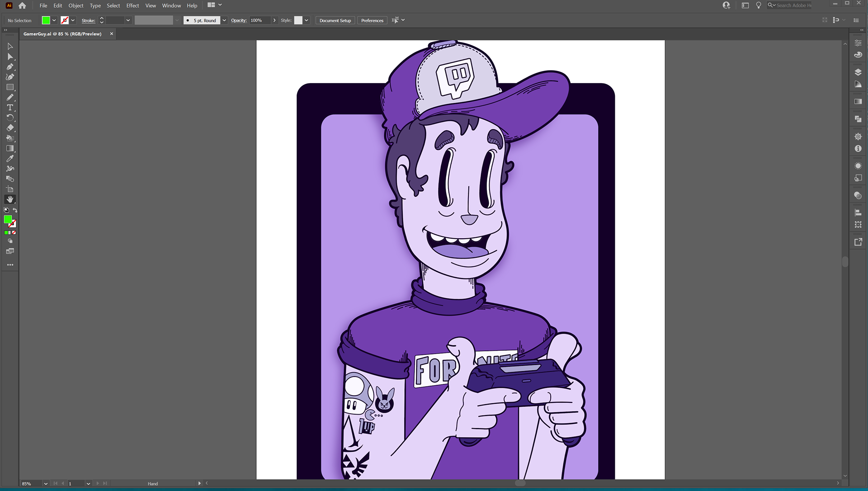
Task: Change screen mode button
Action: pos(10,251)
